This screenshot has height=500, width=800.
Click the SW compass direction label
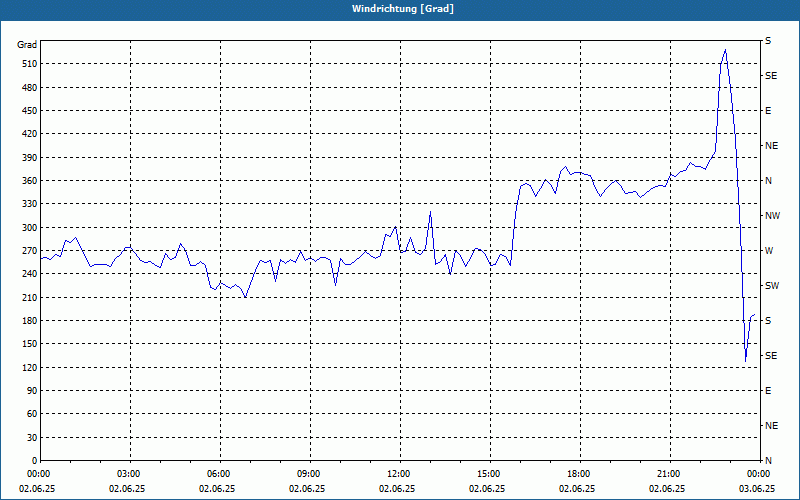click(772, 286)
